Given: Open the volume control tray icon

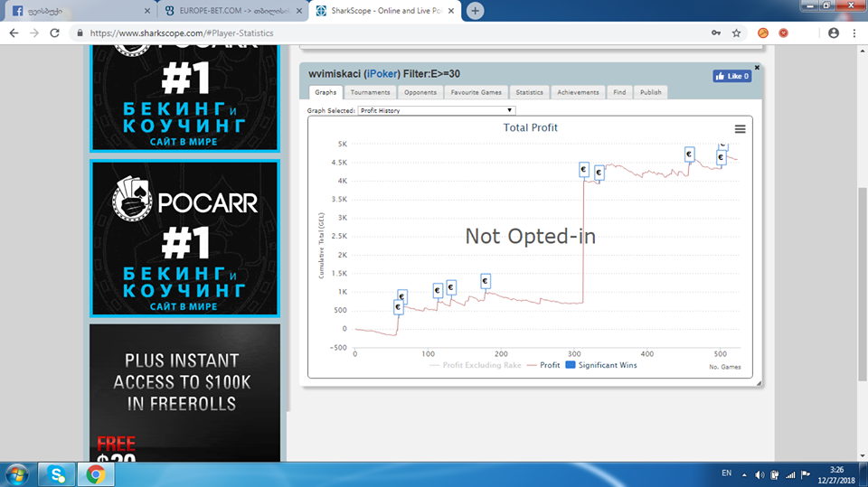Looking at the screenshot, I should click(x=759, y=475).
